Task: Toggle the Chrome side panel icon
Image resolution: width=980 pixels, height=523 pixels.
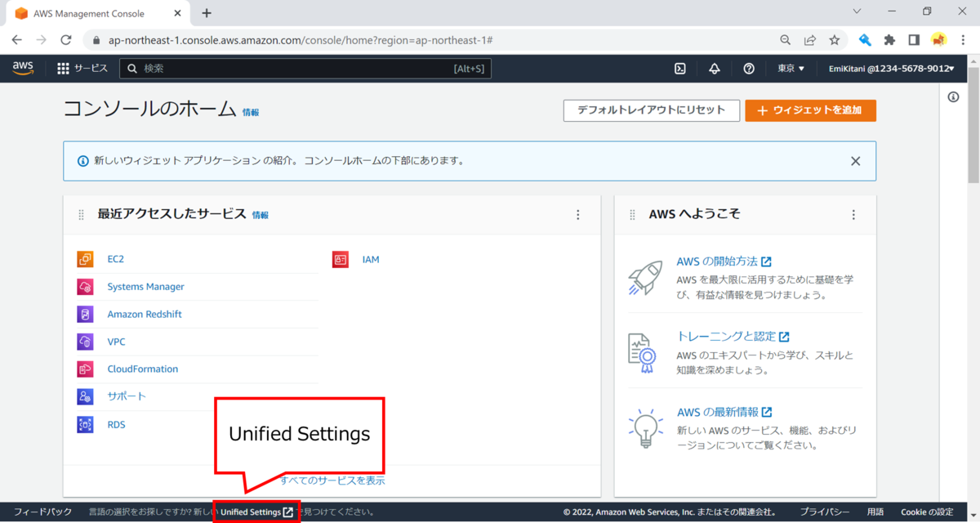Action: click(914, 39)
